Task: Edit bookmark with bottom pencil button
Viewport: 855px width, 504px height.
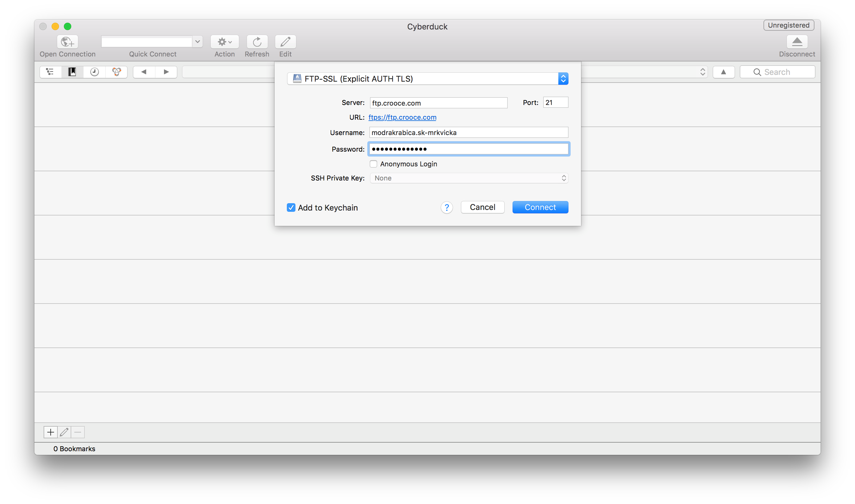Action: 64,432
